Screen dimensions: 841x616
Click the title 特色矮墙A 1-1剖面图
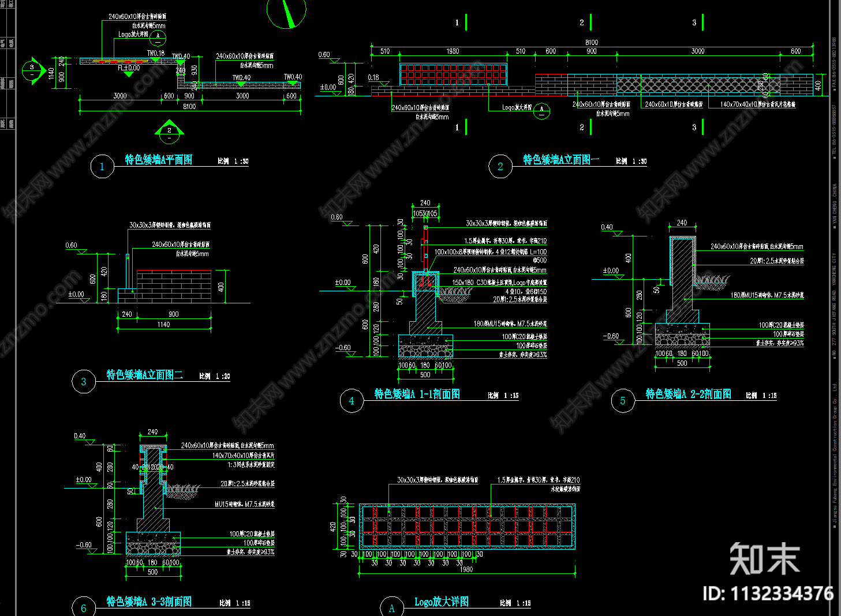pyautogui.click(x=417, y=394)
